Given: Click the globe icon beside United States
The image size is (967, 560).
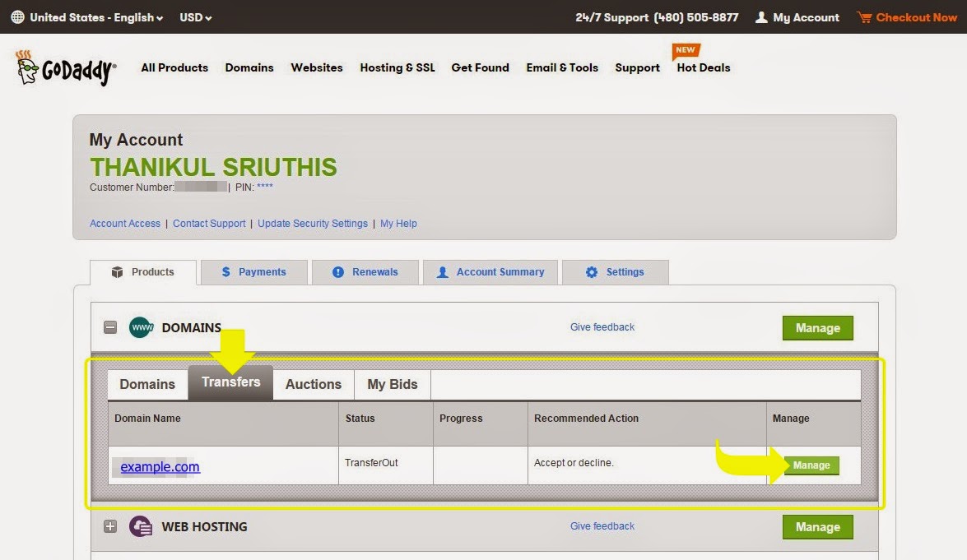Looking at the screenshot, I should 18,17.
